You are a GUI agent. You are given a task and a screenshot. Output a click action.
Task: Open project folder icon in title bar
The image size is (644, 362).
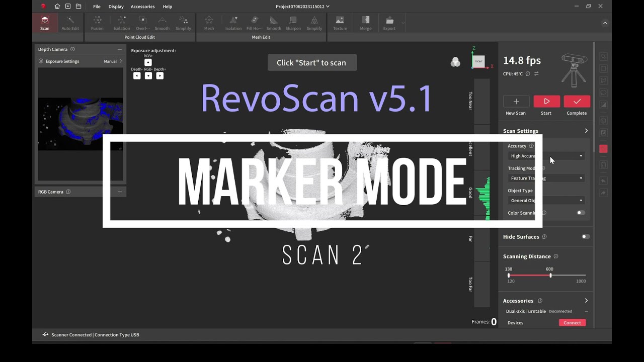point(78,7)
